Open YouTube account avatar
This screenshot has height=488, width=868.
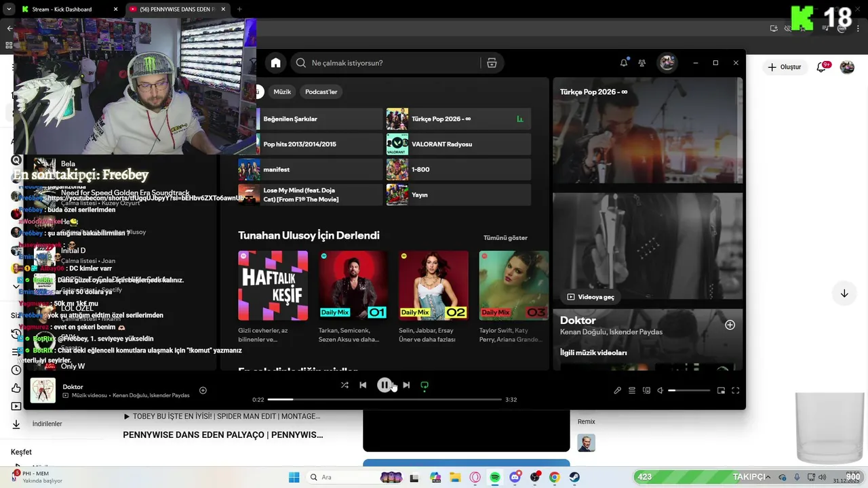pos(847,67)
